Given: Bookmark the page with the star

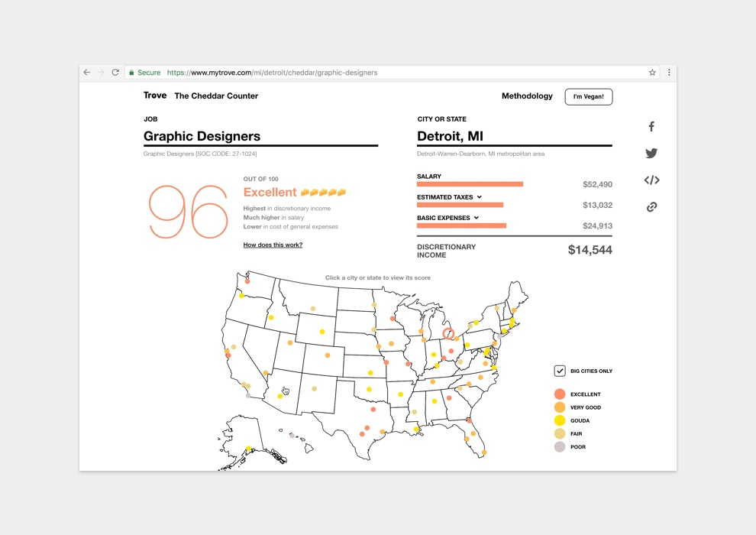Looking at the screenshot, I should coord(652,73).
